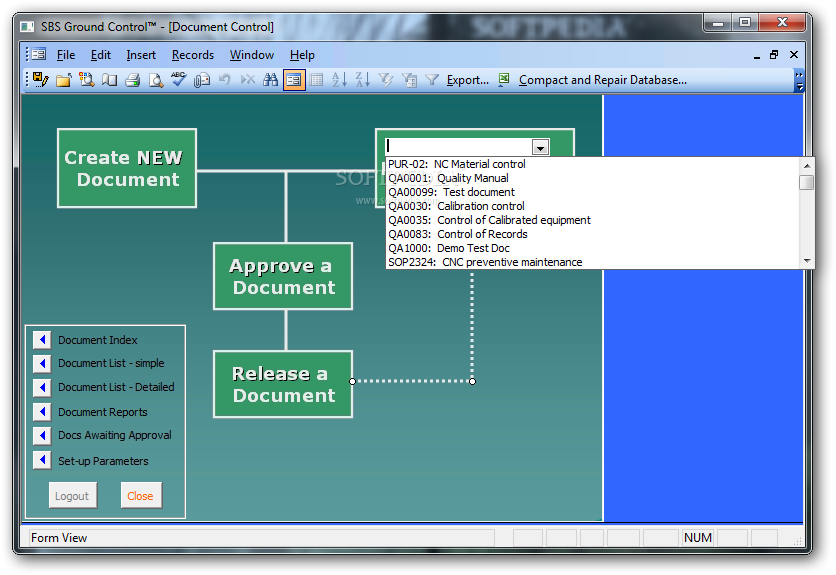Click the Export... toolbar button
Viewport: 836px width, 575px height.
pos(468,80)
